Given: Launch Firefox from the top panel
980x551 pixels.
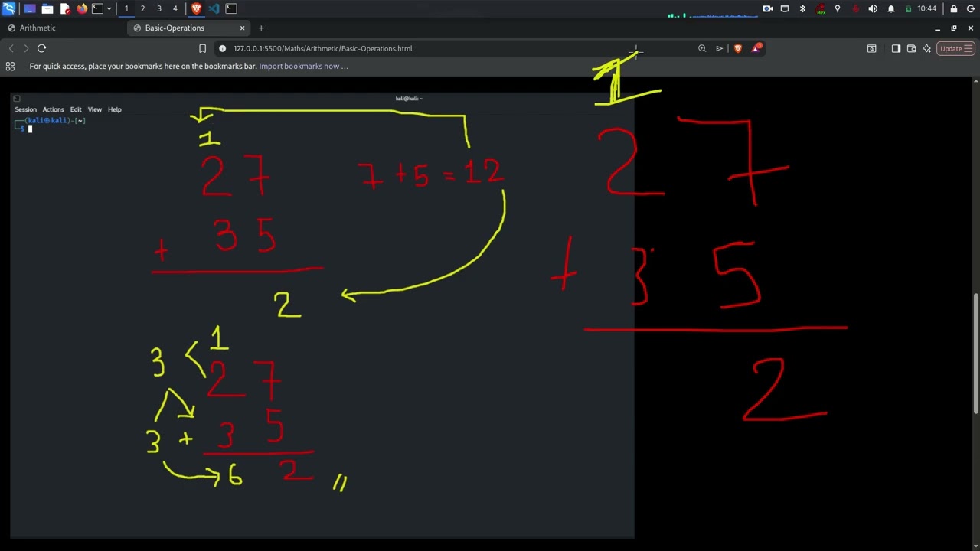Looking at the screenshot, I should point(82,8).
